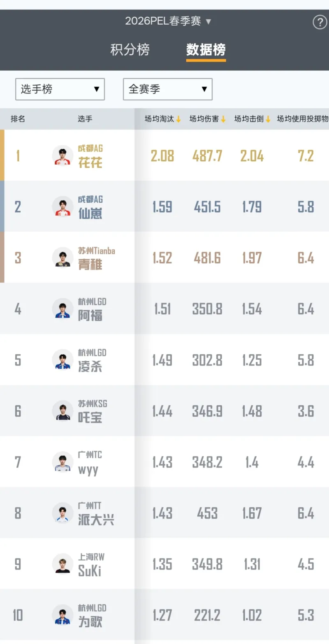The width and height of the screenshot is (329, 644).
Task: Tap SuKi's player avatar
Action: (x=63, y=564)
